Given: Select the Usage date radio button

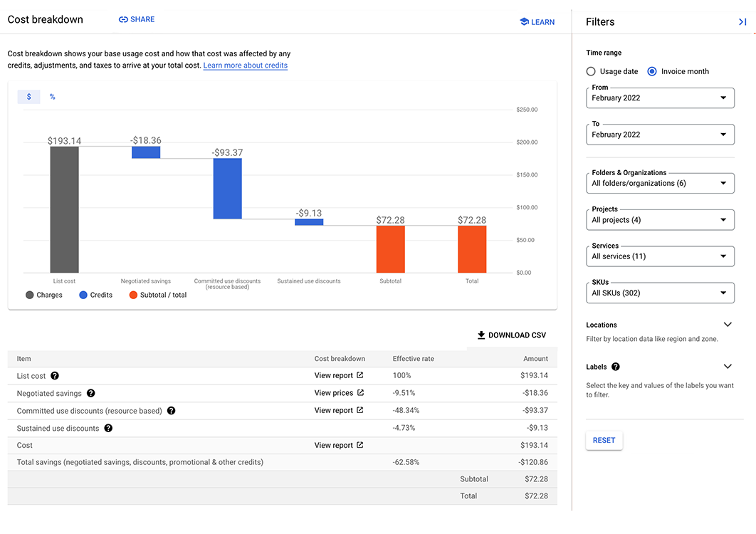Looking at the screenshot, I should [x=591, y=71].
